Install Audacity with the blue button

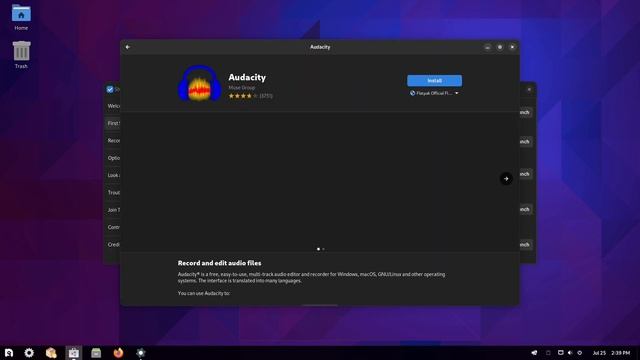434,80
